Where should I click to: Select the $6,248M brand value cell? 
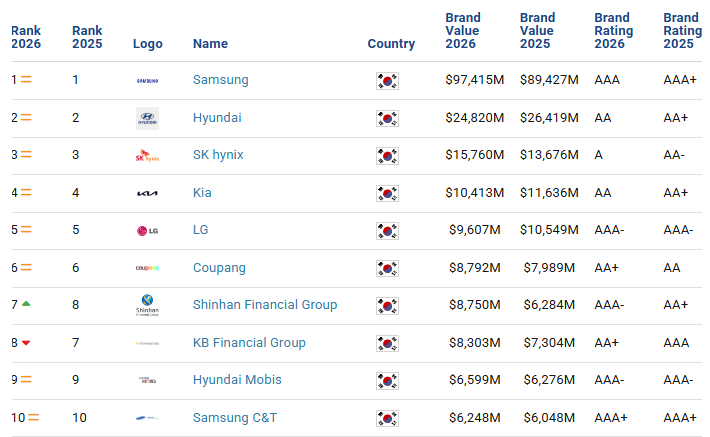tap(475, 418)
